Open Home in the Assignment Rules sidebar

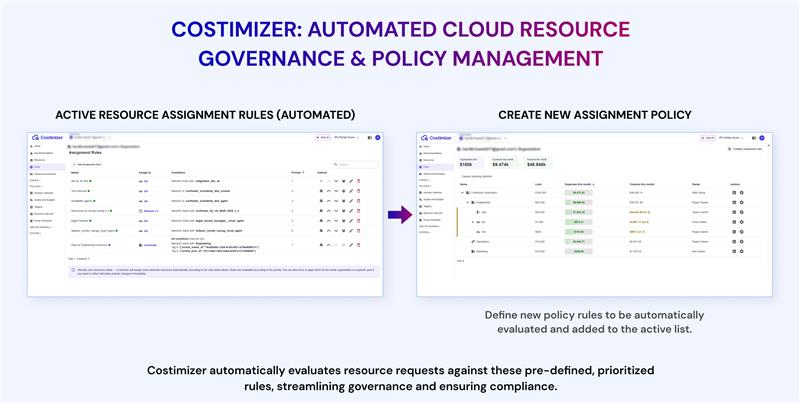39,146
